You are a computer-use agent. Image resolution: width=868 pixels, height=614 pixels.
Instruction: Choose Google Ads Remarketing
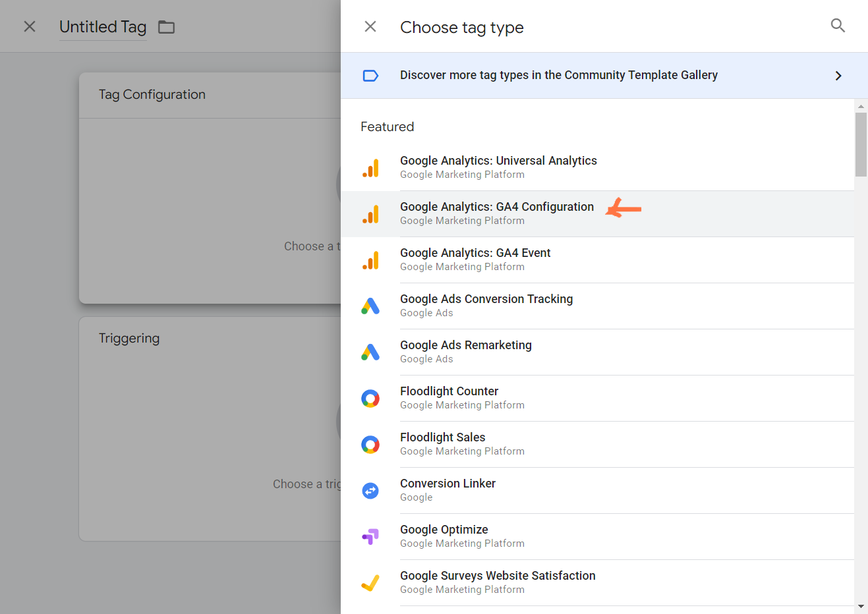[597, 352]
